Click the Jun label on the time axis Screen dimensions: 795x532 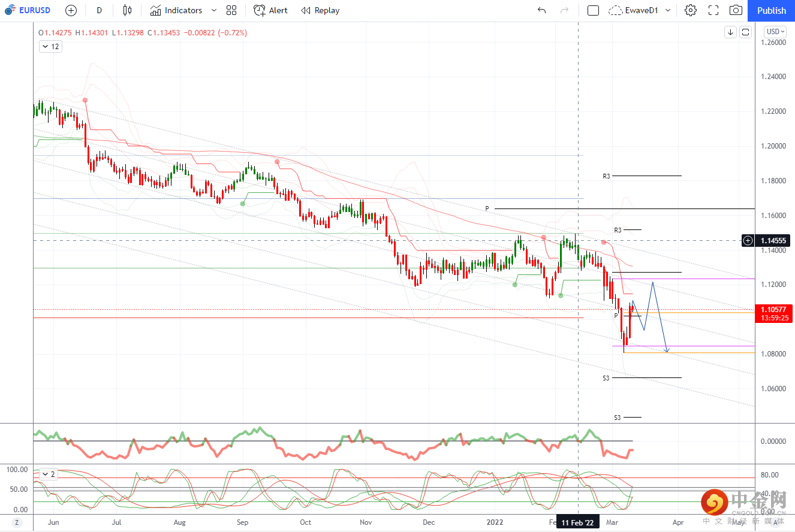pos(53,522)
